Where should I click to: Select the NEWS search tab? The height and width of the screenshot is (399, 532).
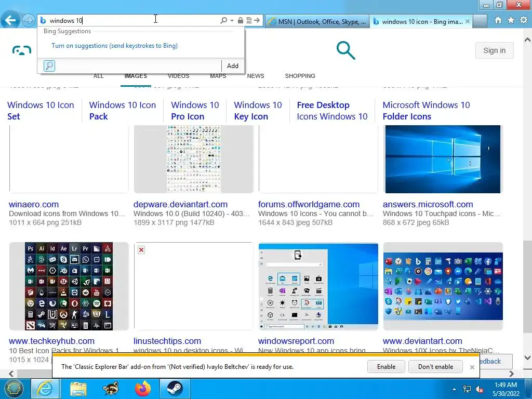[x=256, y=76]
